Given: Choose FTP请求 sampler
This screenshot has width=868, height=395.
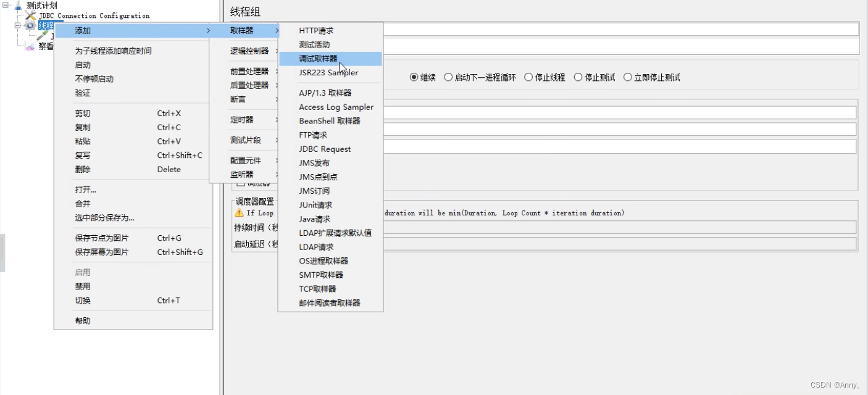Looking at the screenshot, I should (x=330, y=135).
